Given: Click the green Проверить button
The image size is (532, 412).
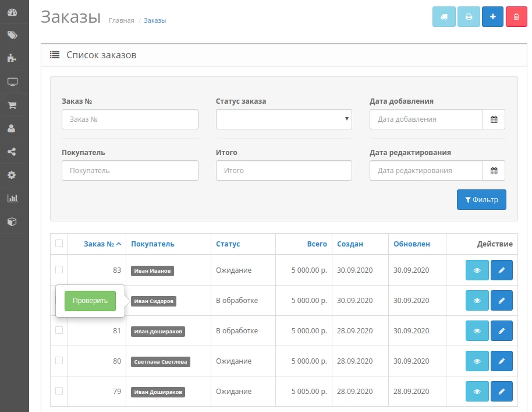Looking at the screenshot, I should [x=90, y=301].
